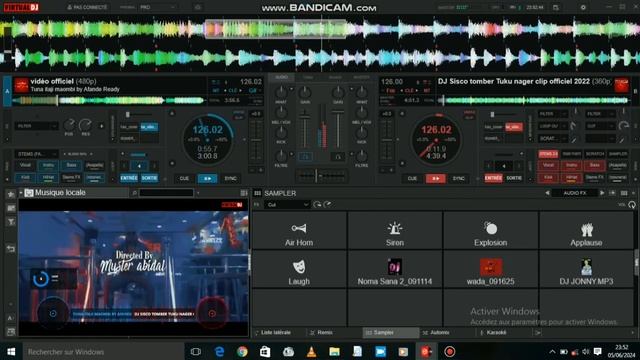Toggle the red HiHat stem pad on right deck

coord(571,178)
